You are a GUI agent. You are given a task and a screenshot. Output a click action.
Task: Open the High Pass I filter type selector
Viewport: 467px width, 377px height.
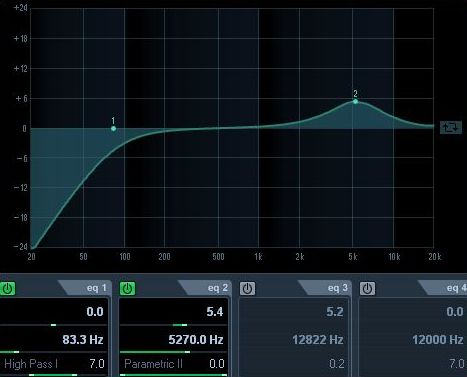tap(31, 364)
